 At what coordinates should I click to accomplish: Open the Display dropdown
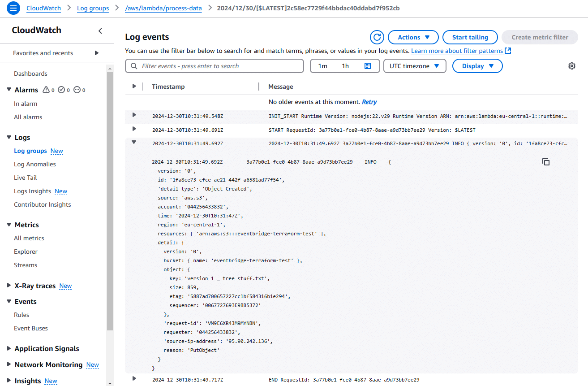477,66
